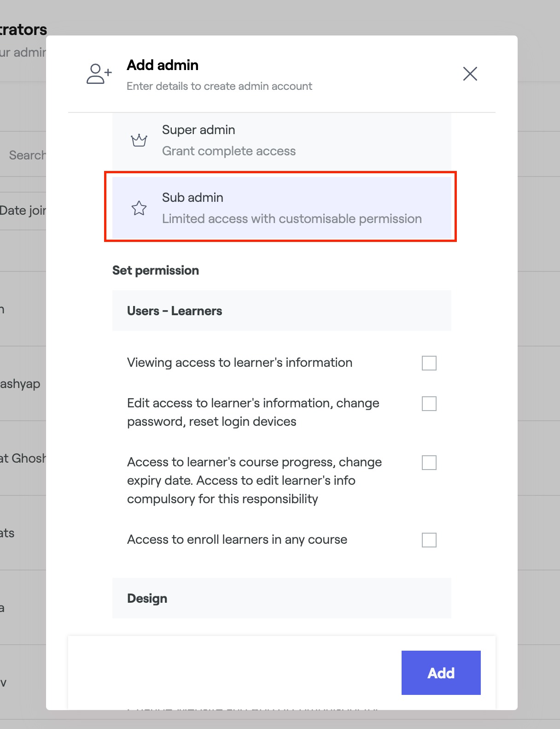The width and height of the screenshot is (560, 729).
Task: Choose the Sub admin role title
Action: tap(192, 198)
